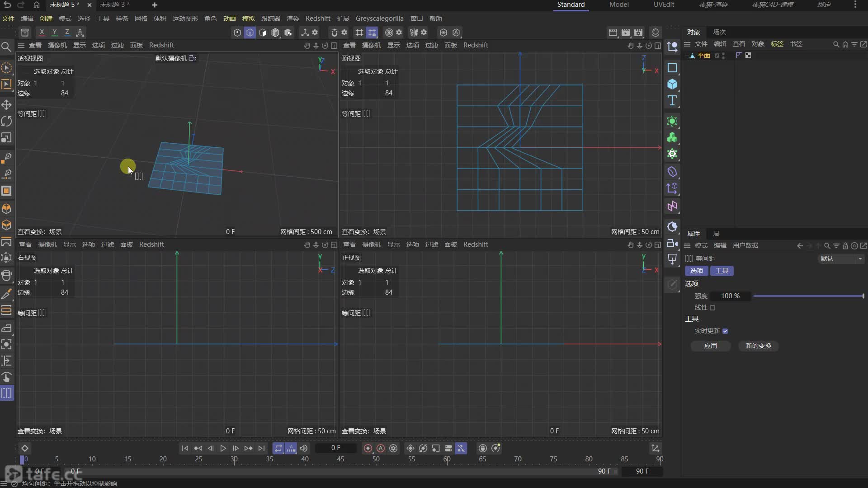The width and height of the screenshot is (868, 488).
Task: Switch to the 场次 tab
Action: click(719, 32)
